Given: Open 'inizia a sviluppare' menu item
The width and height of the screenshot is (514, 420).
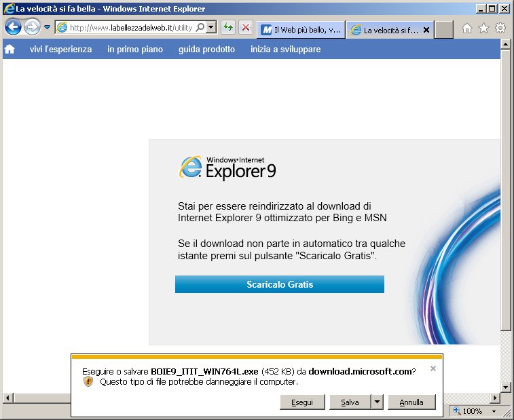Looking at the screenshot, I should pos(286,49).
